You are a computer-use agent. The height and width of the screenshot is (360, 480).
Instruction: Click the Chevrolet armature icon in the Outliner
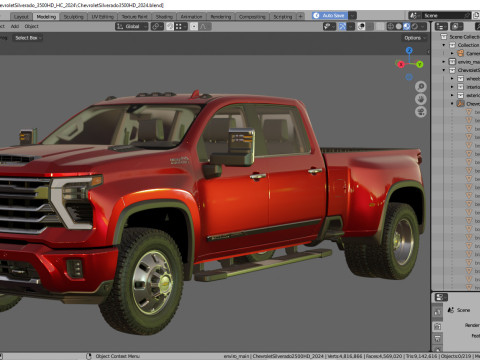coord(460,104)
